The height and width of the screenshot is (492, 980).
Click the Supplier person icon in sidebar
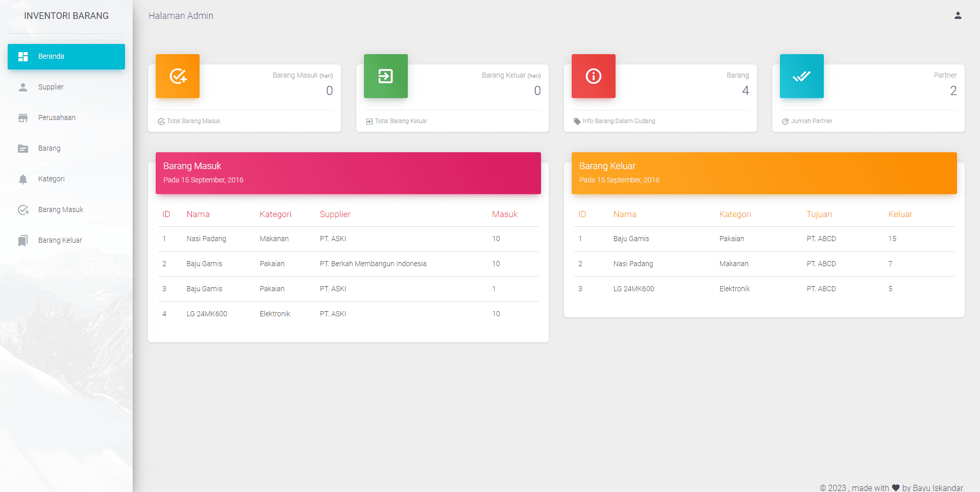[x=23, y=87]
